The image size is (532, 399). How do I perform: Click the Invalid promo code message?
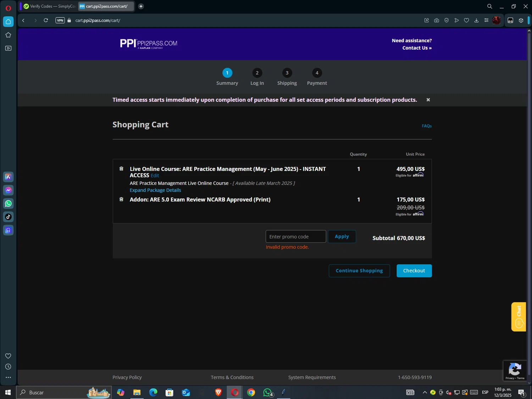(x=287, y=247)
